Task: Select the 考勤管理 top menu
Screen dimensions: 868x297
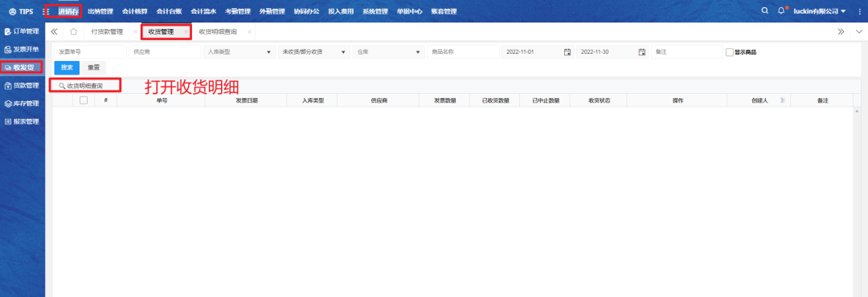Action: pyautogui.click(x=237, y=11)
